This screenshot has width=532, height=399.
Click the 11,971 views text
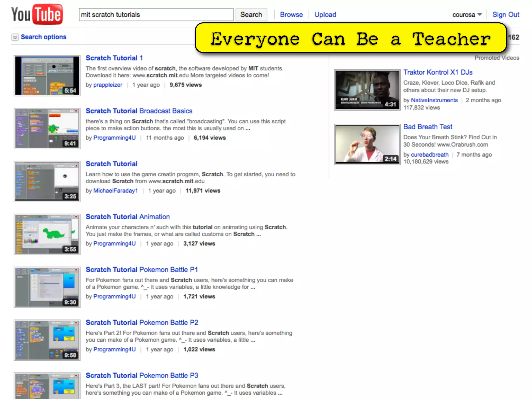(x=203, y=191)
